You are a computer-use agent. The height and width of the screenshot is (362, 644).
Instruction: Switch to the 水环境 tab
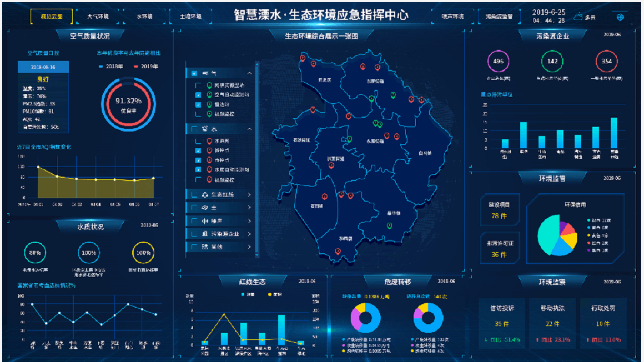[x=144, y=16]
